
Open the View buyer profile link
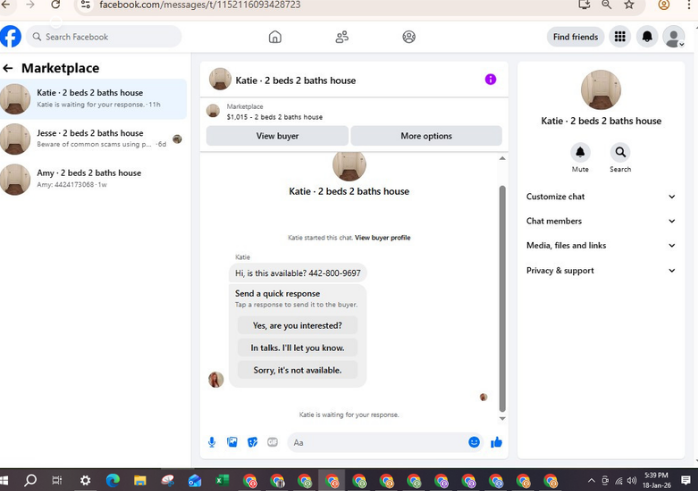382,238
